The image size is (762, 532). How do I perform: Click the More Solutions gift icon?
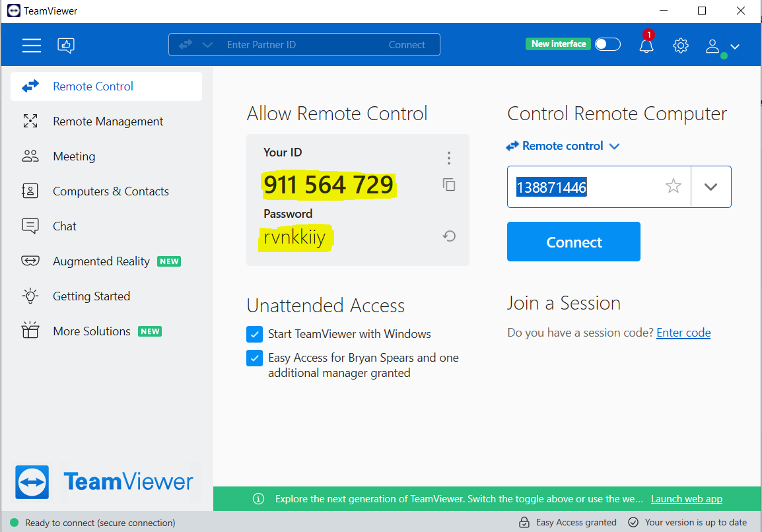coord(30,330)
